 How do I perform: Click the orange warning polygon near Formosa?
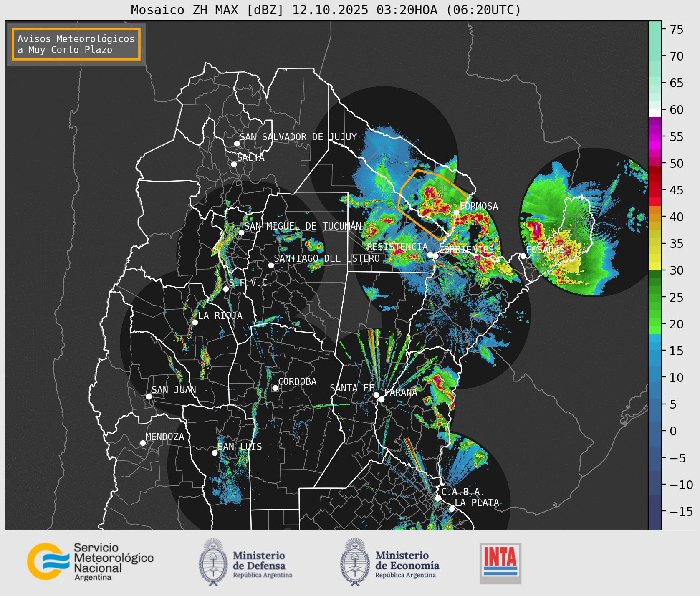434,205
